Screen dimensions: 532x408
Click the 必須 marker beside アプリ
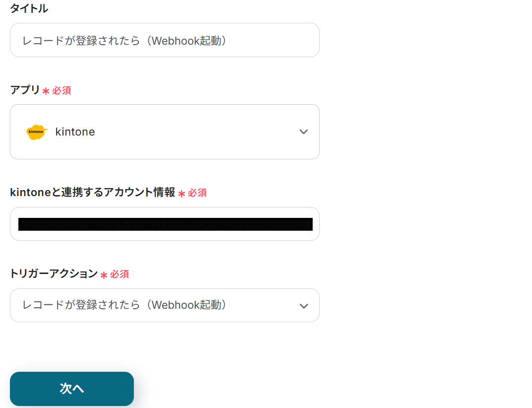tap(62, 91)
